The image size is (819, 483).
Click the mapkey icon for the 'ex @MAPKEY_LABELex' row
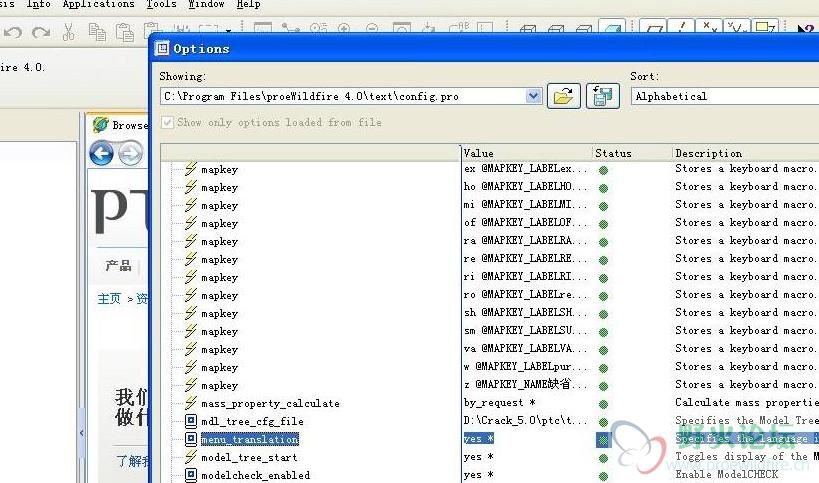pos(191,169)
